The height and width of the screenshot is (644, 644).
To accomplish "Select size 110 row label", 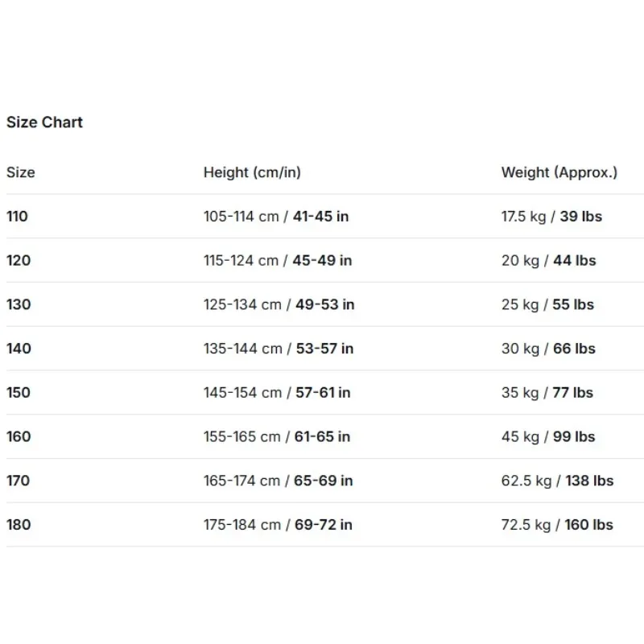I will 17,217.
